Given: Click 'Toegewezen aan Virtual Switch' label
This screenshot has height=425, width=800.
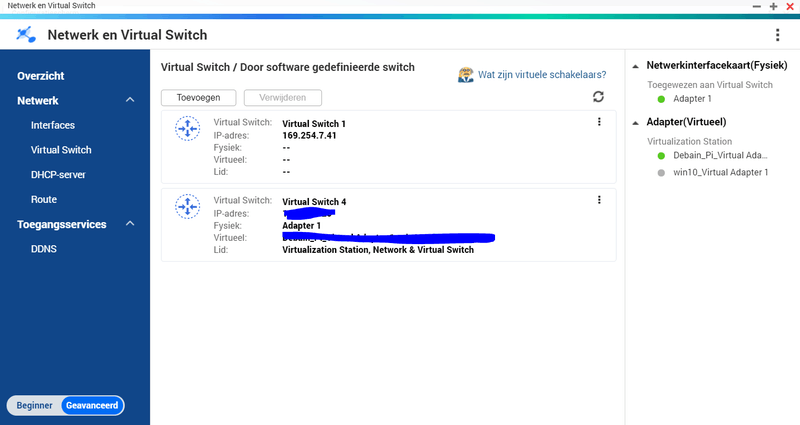Looking at the screenshot, I should (x=710, y=85).
